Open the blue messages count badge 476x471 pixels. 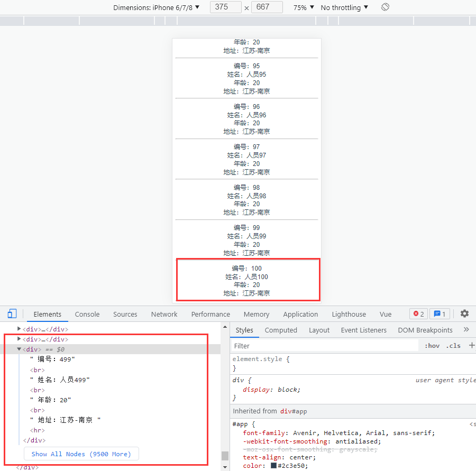click(x=440, y=314)
